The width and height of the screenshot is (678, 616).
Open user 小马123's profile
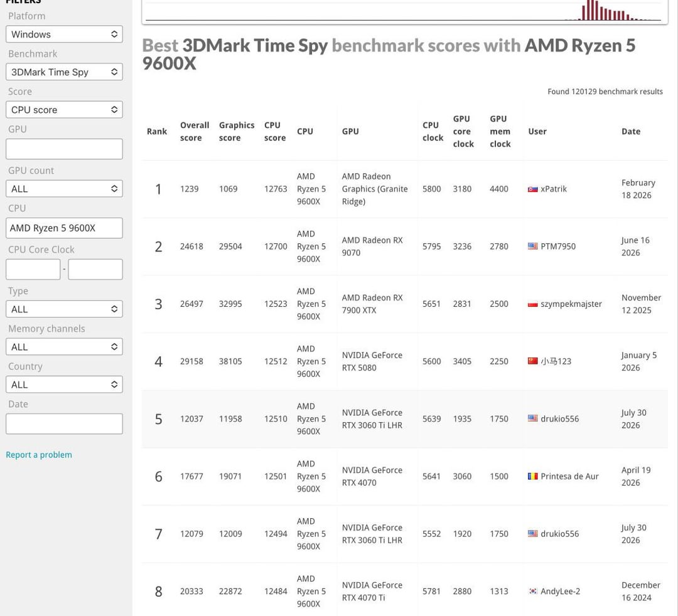click(556, 361)
